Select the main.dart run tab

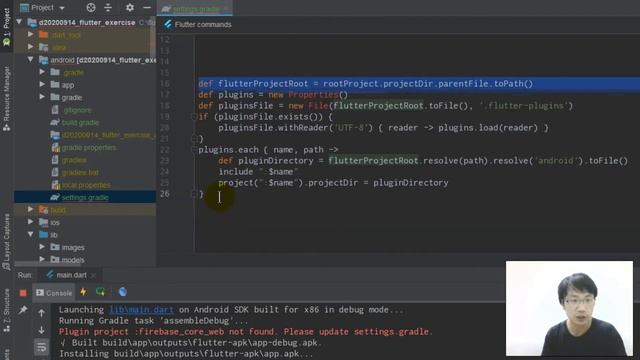point(71,275)
